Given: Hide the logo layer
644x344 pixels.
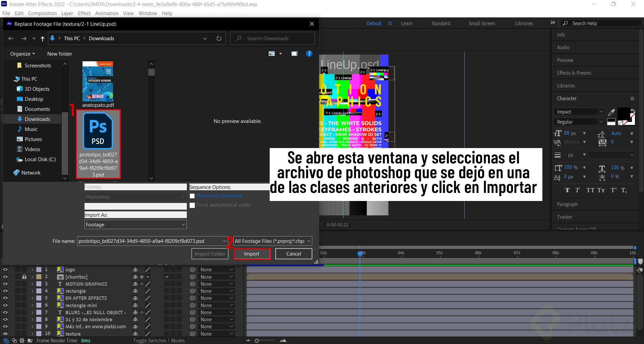Looking at the screenshot, I should (x=5, y=269).
